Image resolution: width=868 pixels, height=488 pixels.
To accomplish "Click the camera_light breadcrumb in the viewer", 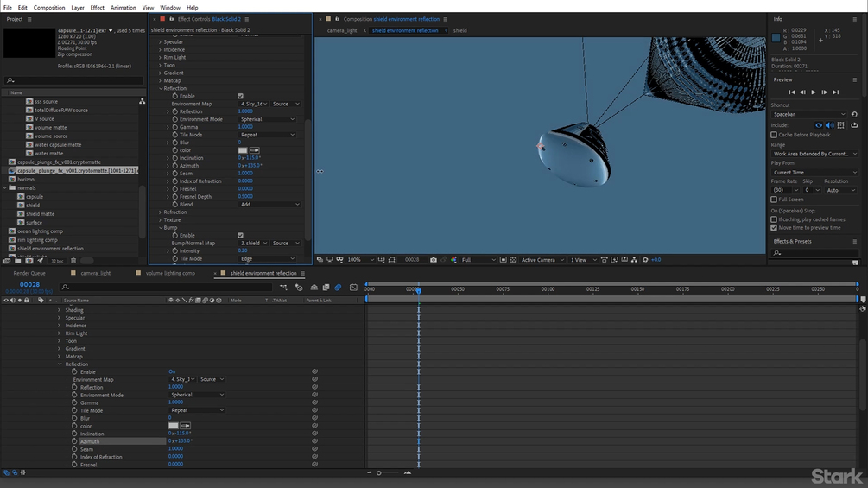I will 341,30.
